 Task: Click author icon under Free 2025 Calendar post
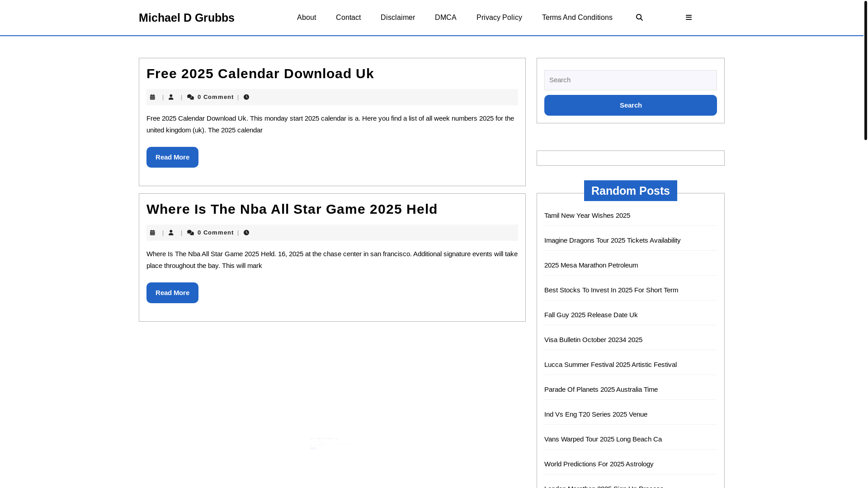click(x=171, y=97)
